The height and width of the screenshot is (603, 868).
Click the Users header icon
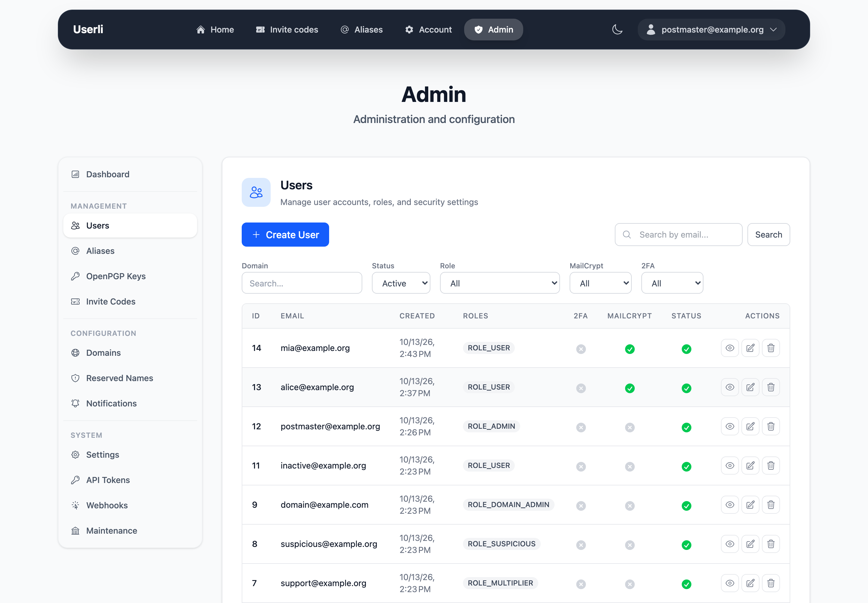(x=256, y=192)
